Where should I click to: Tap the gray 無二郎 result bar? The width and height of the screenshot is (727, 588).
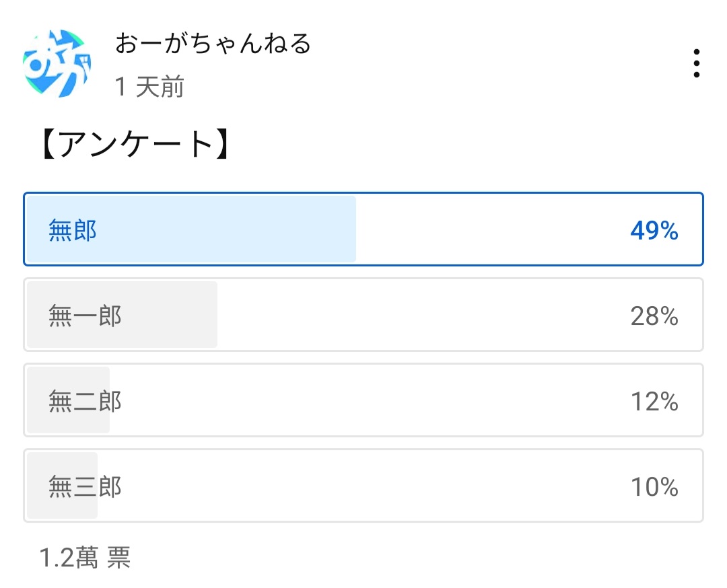[x=68, y=400]
